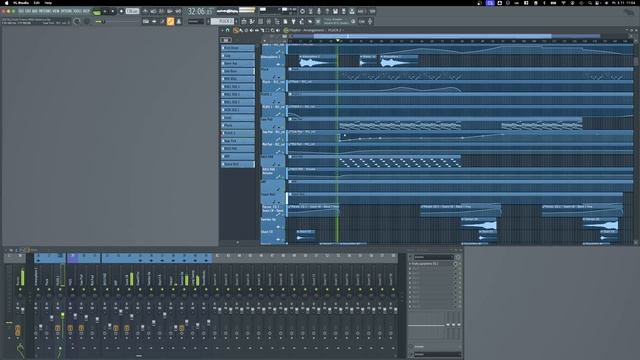Select the playlist Slice tool
The width and height of the screenshot is (640, 360).
[x=262, y=30]
